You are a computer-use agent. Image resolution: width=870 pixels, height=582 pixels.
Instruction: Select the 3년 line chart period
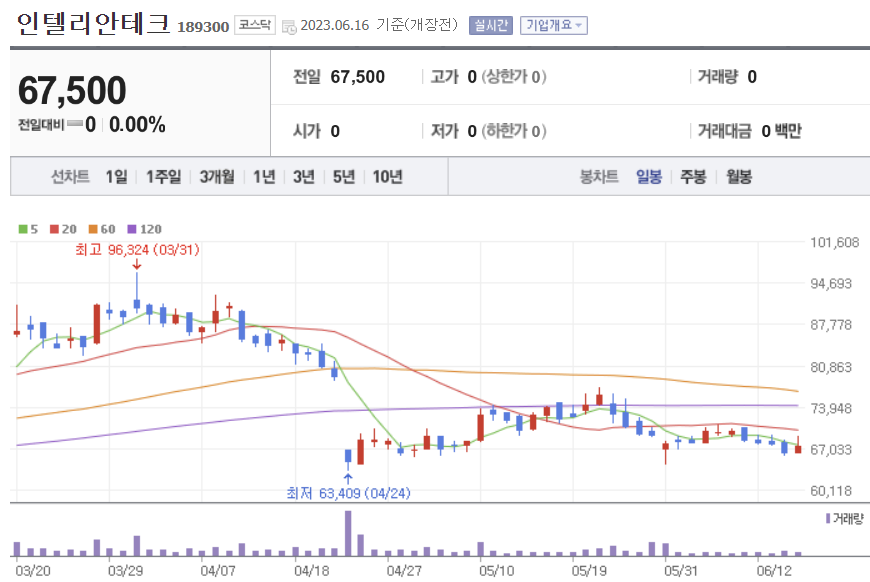click(304, 177)
